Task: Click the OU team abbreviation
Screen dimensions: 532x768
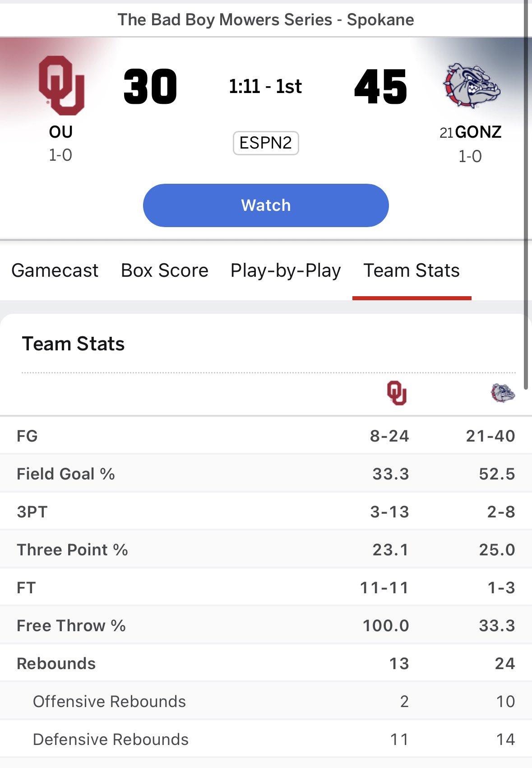Action: point(61,132)
